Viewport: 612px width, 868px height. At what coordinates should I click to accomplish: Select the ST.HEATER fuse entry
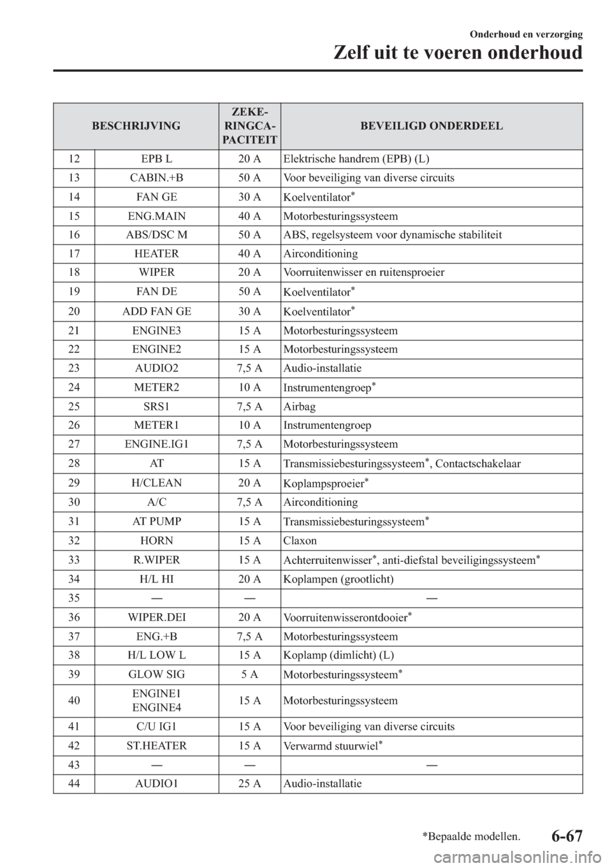[156, 745]
